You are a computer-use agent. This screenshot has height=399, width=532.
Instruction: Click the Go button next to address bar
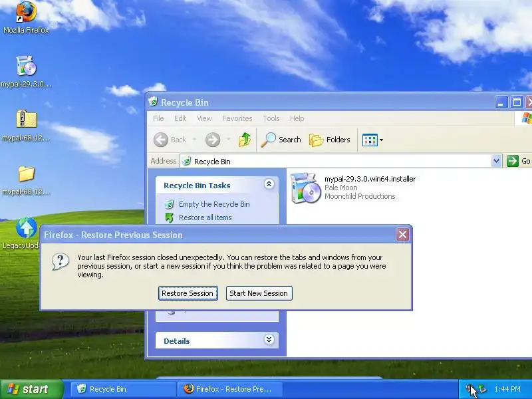coord(519,161)
